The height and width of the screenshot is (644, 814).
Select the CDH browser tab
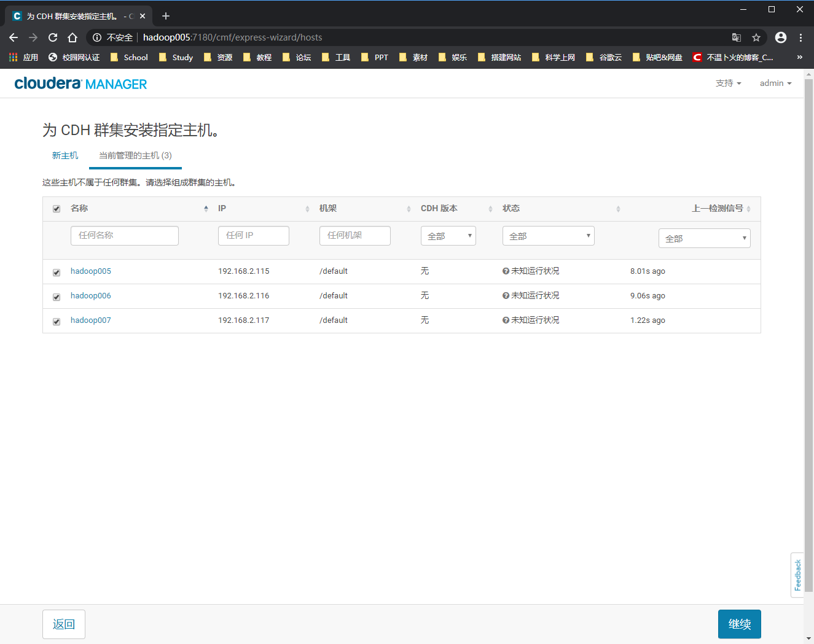pyautogui.click(x=79, y=17)
